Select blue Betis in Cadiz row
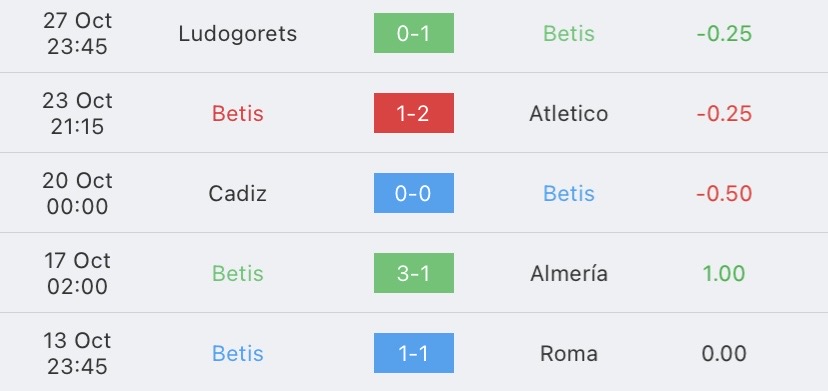The width and height of the screenshot is (828, 391). pyautogui.click(x=569, y=193)
